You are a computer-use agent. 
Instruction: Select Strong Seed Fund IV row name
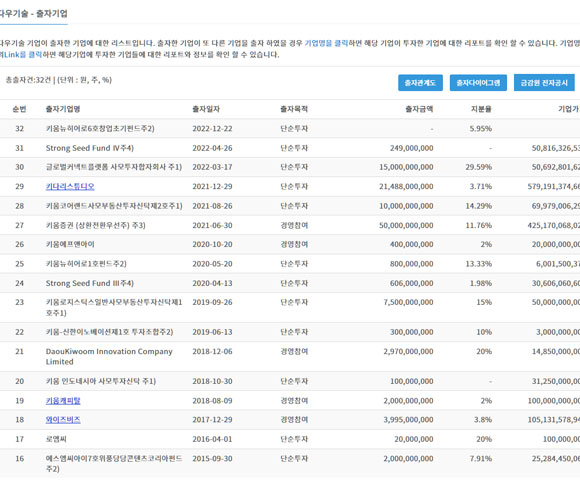[90, 148]
